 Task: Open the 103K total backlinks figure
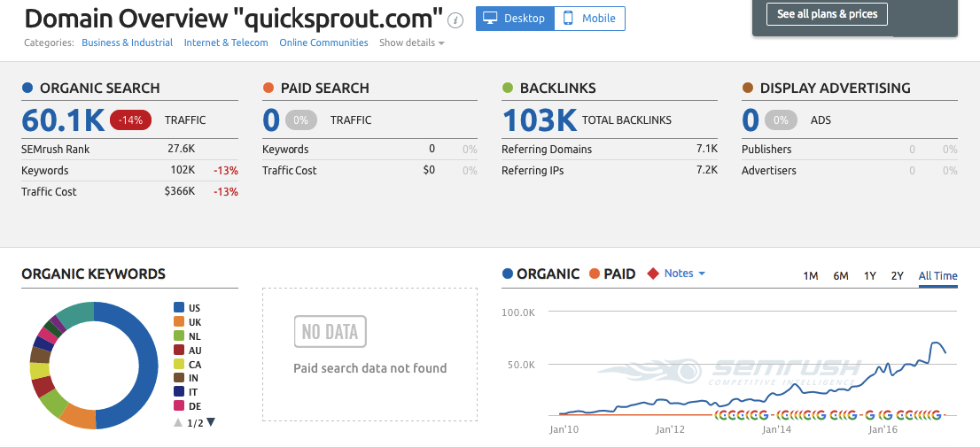point(540,119)
